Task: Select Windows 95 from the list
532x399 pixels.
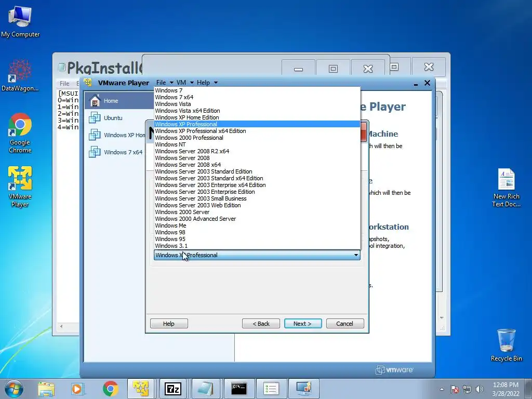Action: pyautogui.click(x=257, y=240)
